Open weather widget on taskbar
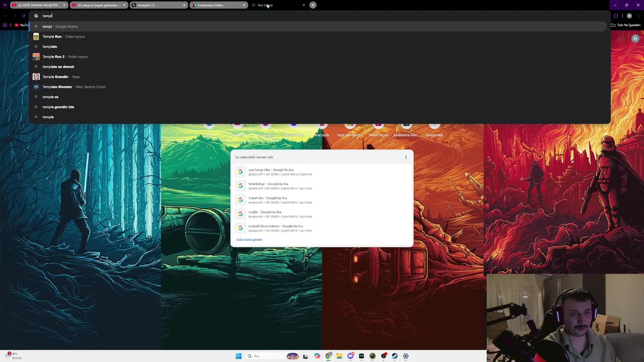The width and height of the screenshot is (644, 362). [x=14, y=356]
